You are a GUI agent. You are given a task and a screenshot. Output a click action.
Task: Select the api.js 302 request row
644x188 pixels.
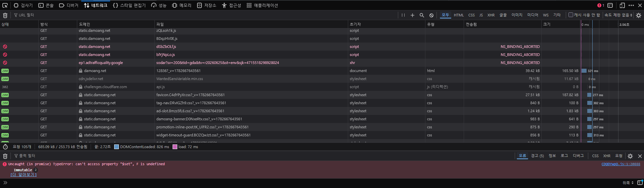pos(322,87)
